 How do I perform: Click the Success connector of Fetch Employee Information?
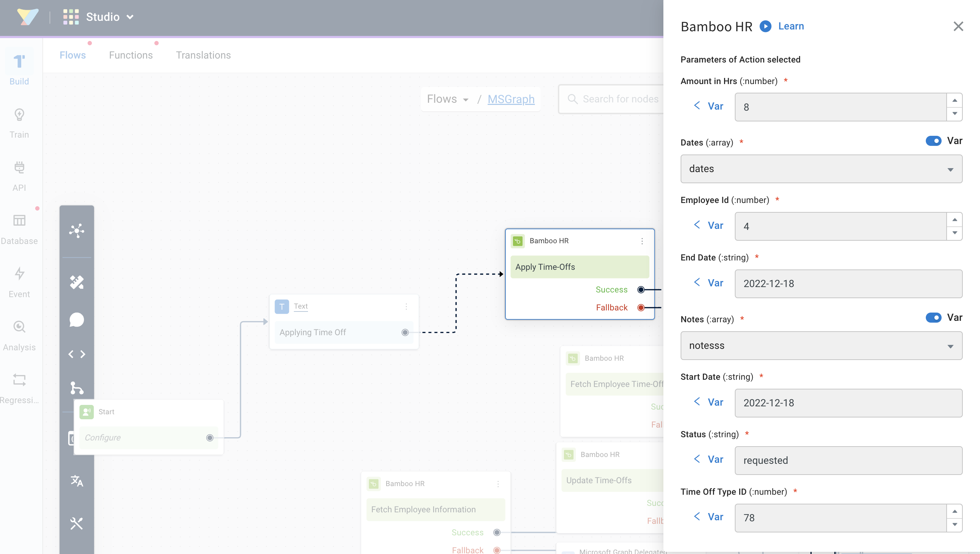pos(497,533)
